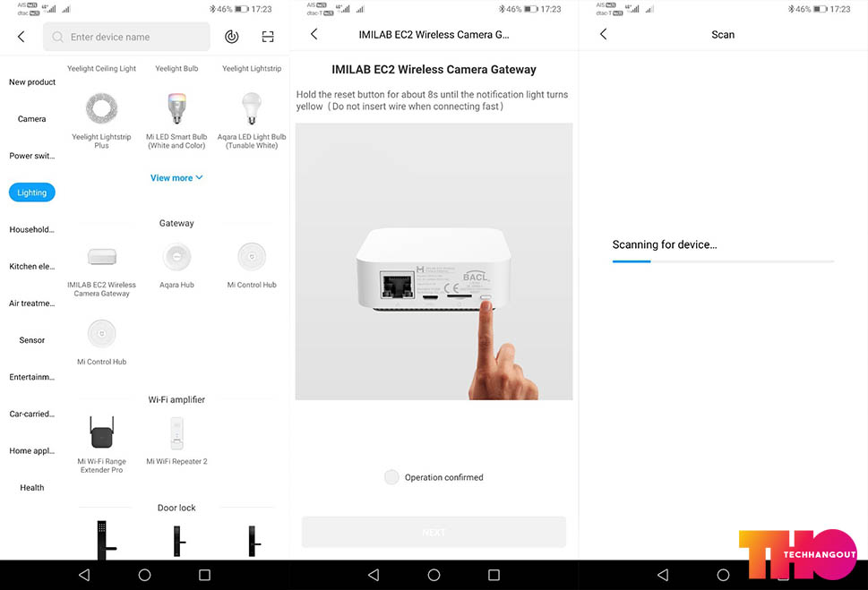Viewport: 868px width, 590px height.
Task: Select Lighting category
Action: pos(32,192)
